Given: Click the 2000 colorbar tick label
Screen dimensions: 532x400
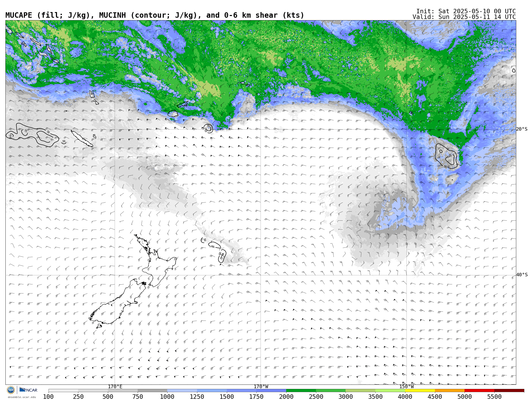Looking at the screenshot, I should [286, 397].
